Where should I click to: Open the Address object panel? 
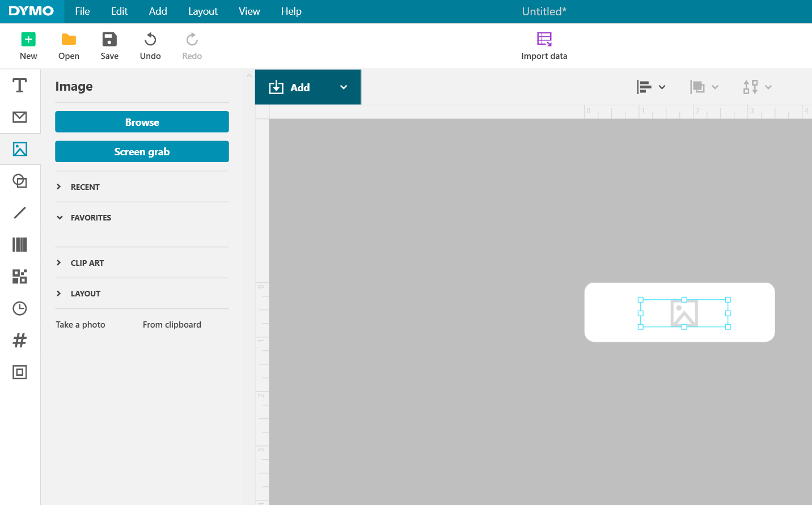(x=20, y=117)
